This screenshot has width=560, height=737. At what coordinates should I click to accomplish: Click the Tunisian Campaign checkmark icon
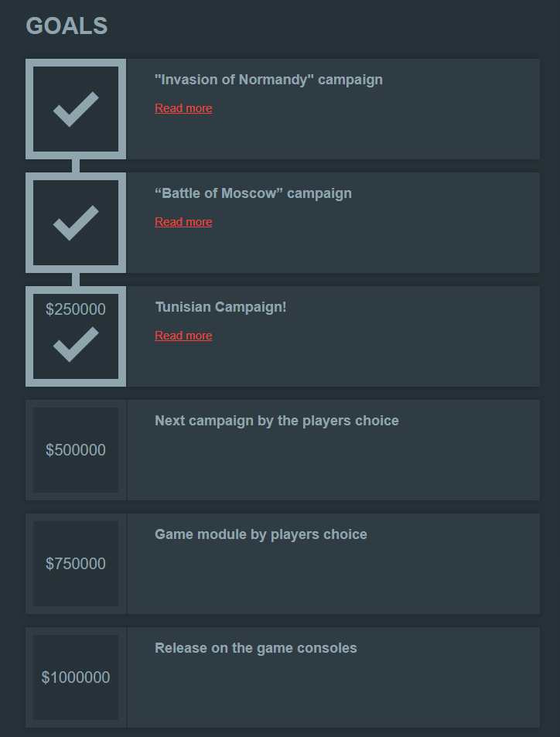point(76,345)
